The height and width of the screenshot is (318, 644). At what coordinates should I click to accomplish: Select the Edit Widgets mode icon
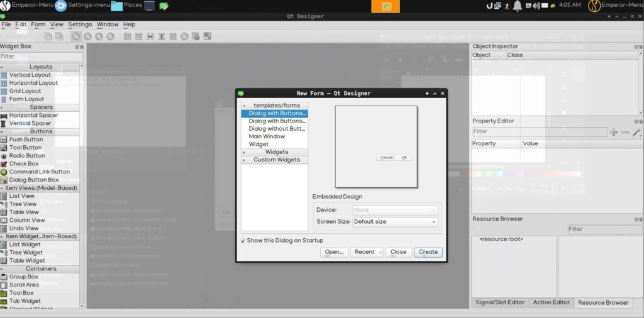[x=76, y=36]
